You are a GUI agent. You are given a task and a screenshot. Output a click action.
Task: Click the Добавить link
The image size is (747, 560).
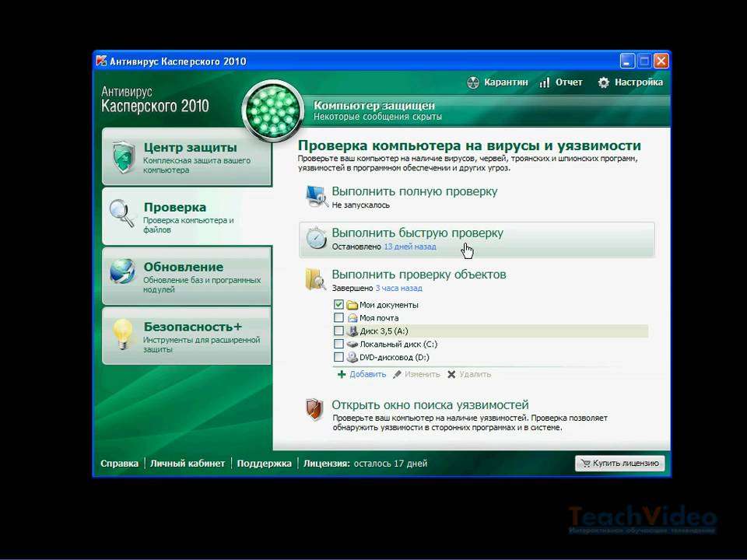pos(368,374)
